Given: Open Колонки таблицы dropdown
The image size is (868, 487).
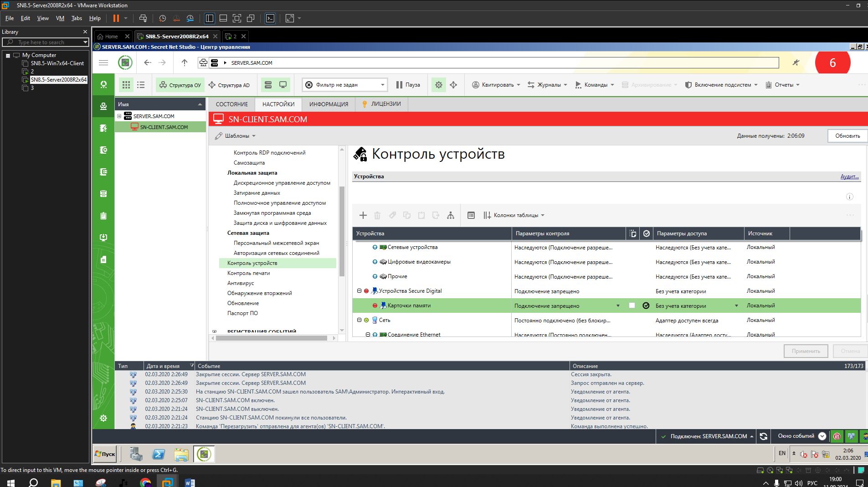Looking at the screenshot, I should pyautogui.click(x=514, y=215).
